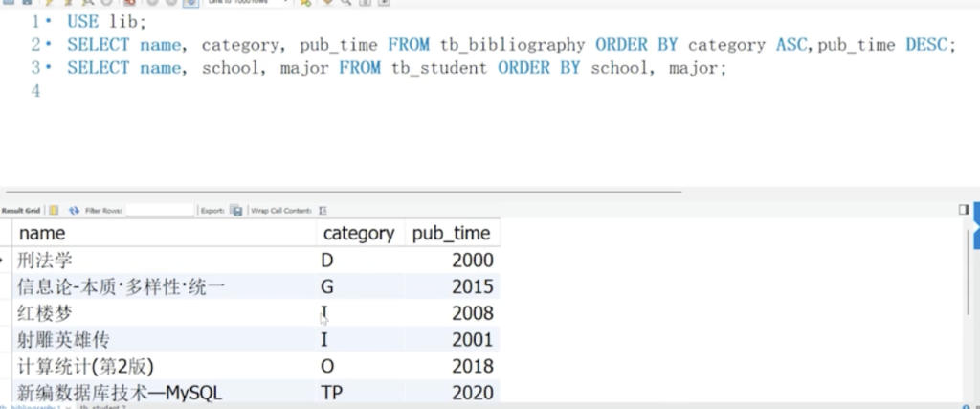Viewport: 980px width, 409px height.
Task: Toggle Wrap Cell Content icon
Action: pyautogui.click(x=323, y=210)
